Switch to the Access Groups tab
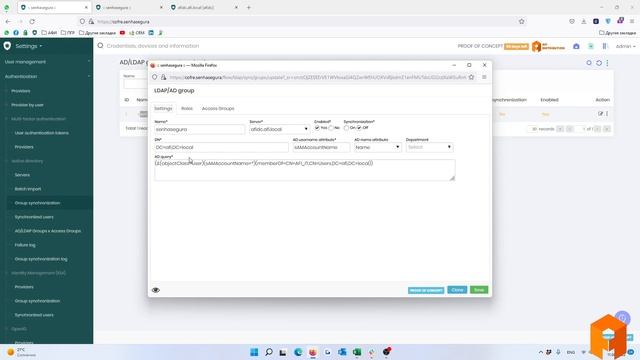 coord(218,109)
